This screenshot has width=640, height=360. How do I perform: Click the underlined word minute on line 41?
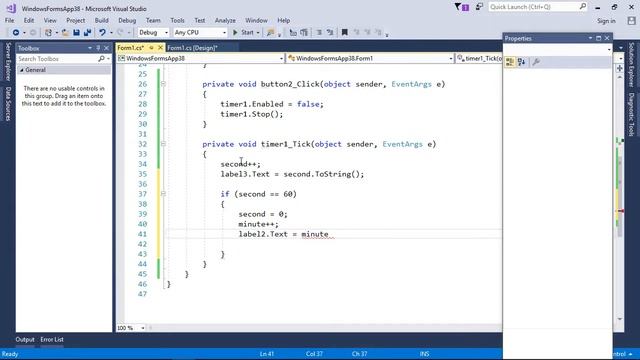pos(315,234)
